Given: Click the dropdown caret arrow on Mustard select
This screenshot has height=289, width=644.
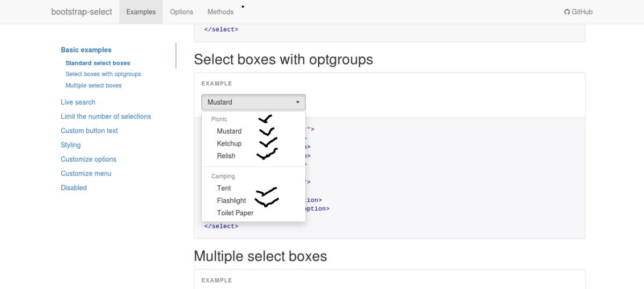Looking at the screenshot, I should point(298,102).
